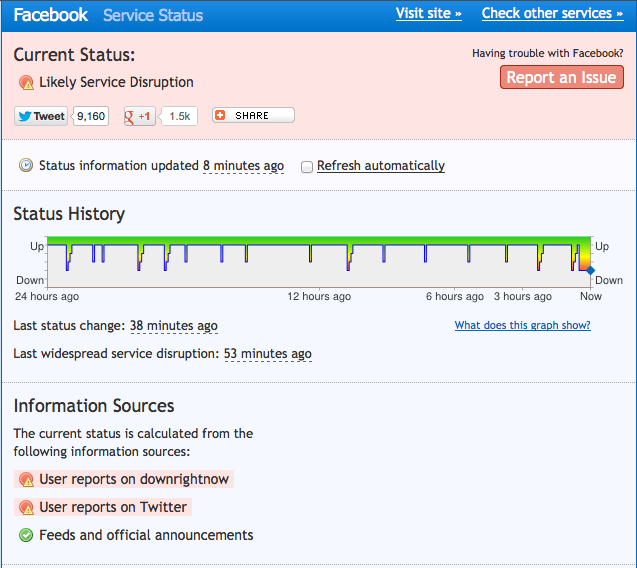Screen dimensions: 637x568
Task: Click the Information Sources heading
Action: click(94, 406)
